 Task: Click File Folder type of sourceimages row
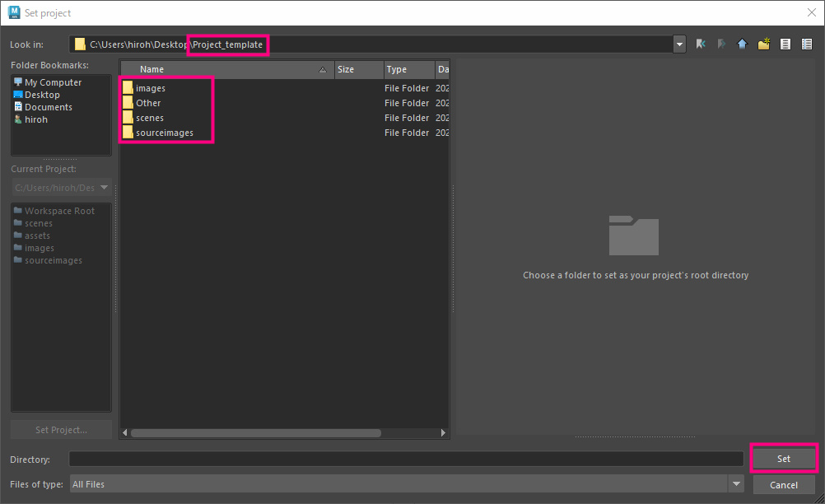pos(407,133)
